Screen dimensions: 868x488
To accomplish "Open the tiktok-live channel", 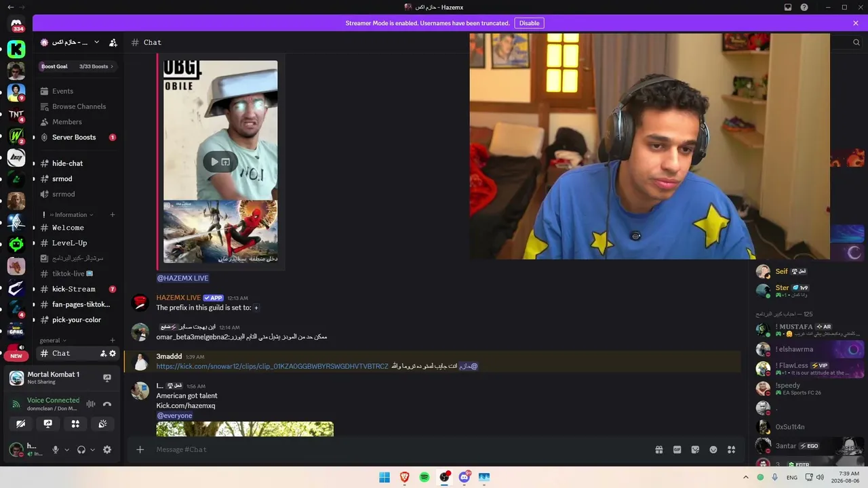I will 77,274.
